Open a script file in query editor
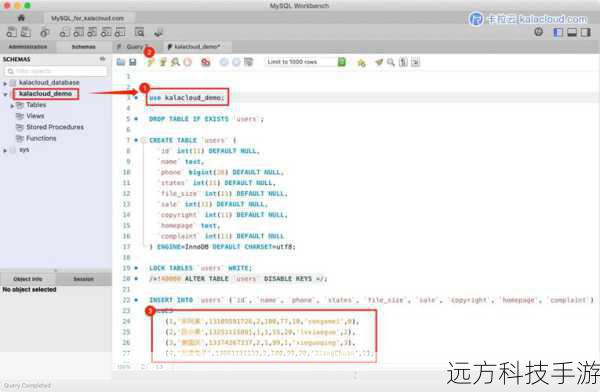This screenshot has height=392, width=600. click(x=121, y=62)
